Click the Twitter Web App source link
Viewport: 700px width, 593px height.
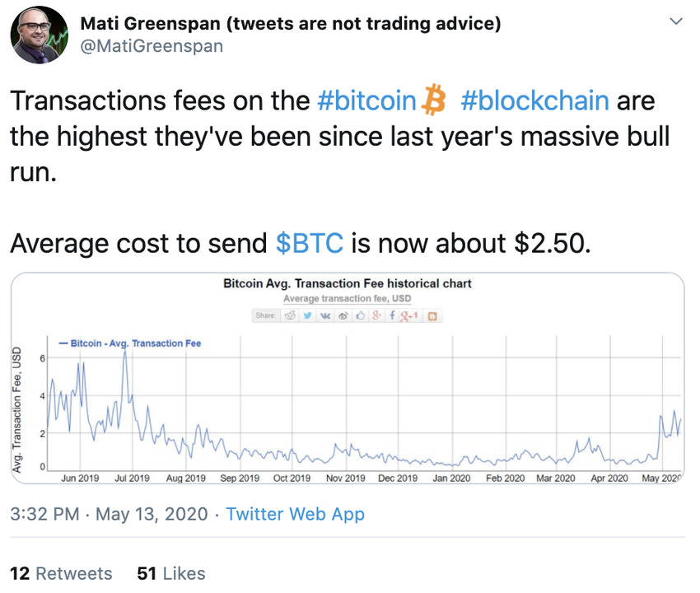point(295,515)
